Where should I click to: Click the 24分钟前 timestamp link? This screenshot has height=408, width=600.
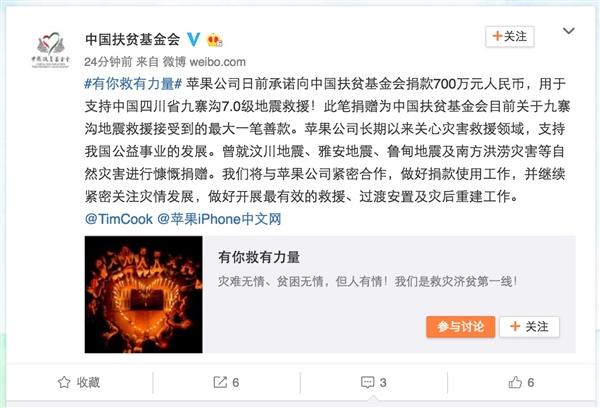click(x=108, y=62)
